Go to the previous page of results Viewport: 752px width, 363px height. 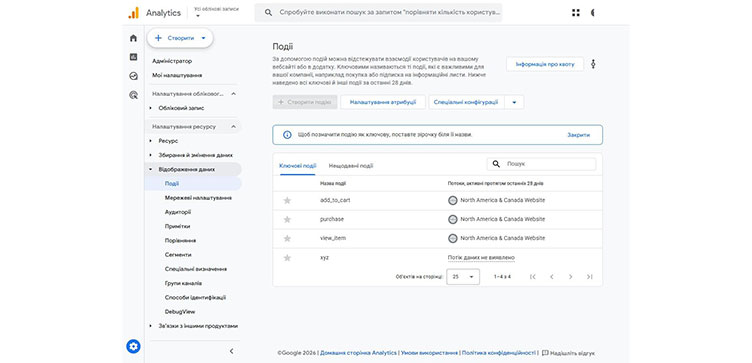pos(552,277)
